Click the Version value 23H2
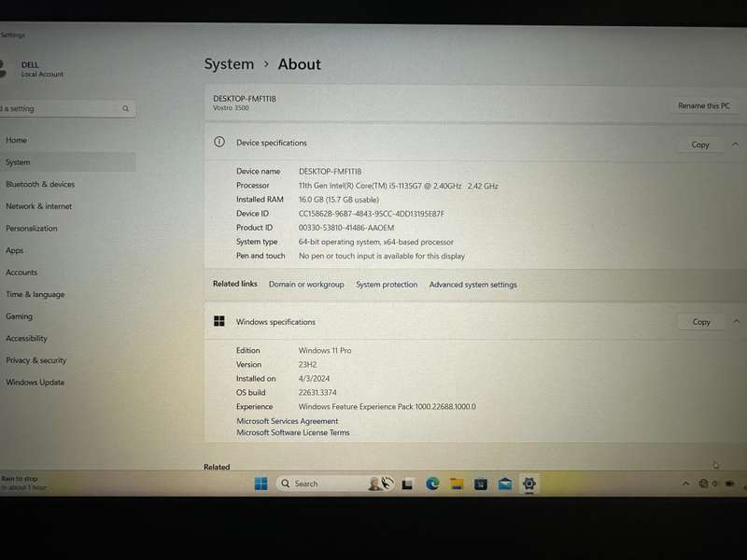This screenshot has height=560, width=747. pos(307,364)
